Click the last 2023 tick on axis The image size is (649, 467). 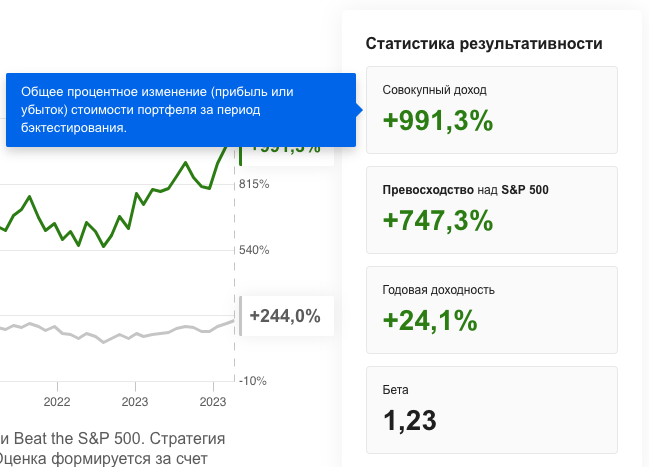point(213,402)
